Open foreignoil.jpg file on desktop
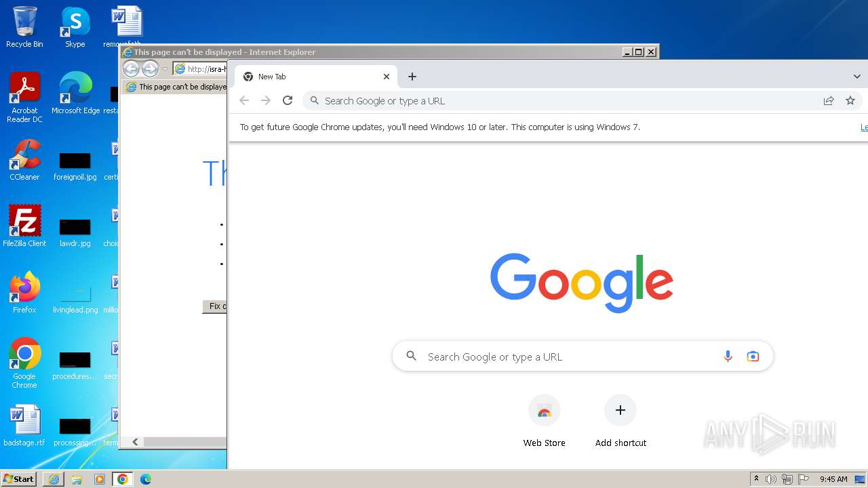Image resolution: width=868 pixels, height=488 pixels. coord(75,167)
